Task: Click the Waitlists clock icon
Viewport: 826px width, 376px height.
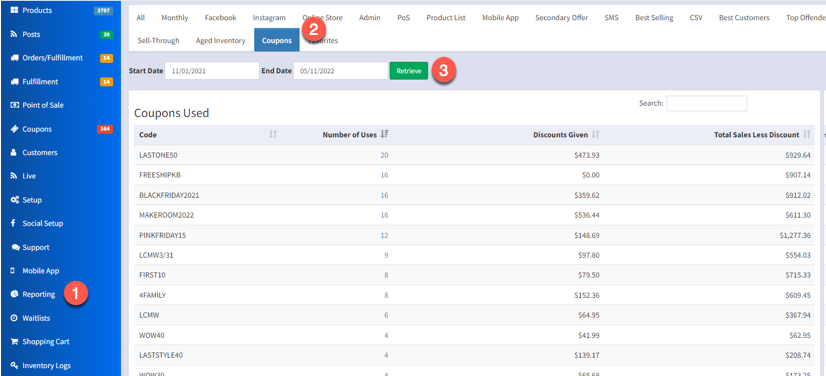Action: coord(14,318)
